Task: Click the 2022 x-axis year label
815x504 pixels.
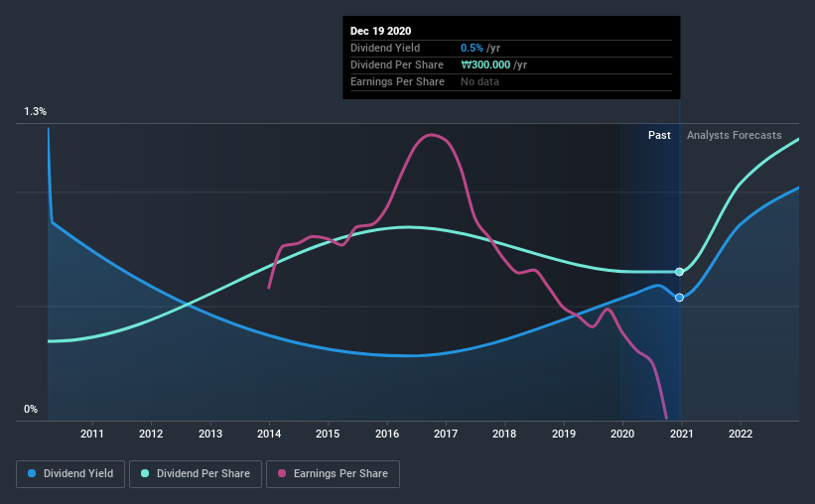Action: (740, 434)
